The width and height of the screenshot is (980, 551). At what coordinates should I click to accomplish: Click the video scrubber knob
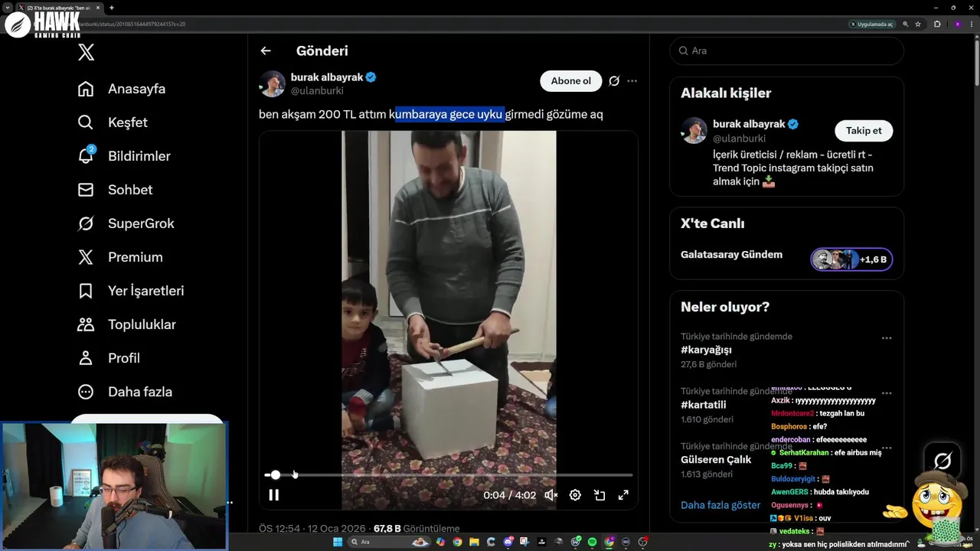click(276, 475)
